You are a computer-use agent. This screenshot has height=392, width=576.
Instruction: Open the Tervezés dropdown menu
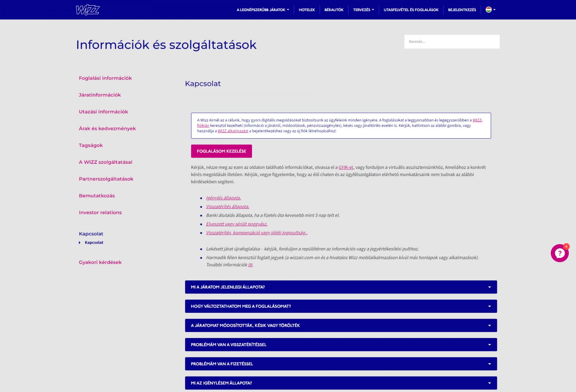coord(363,10)
